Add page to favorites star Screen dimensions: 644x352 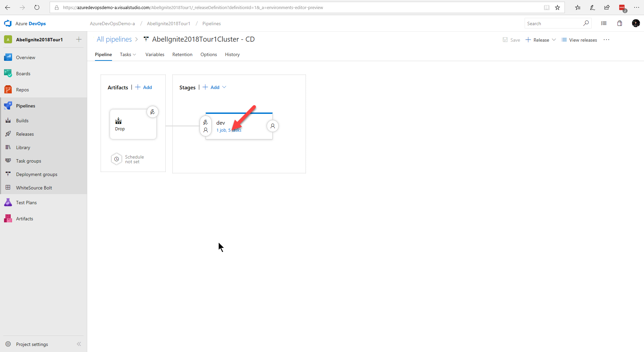click(x=557, y=7)
